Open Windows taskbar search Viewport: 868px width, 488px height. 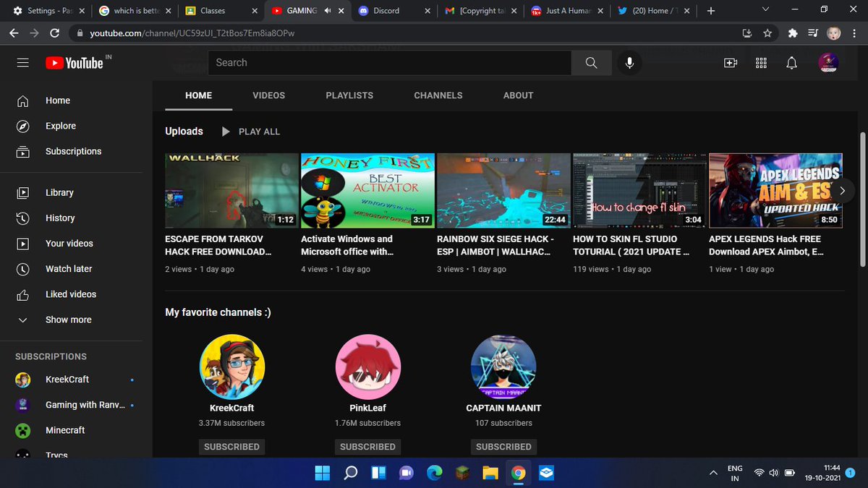click(x=351, y=473)
